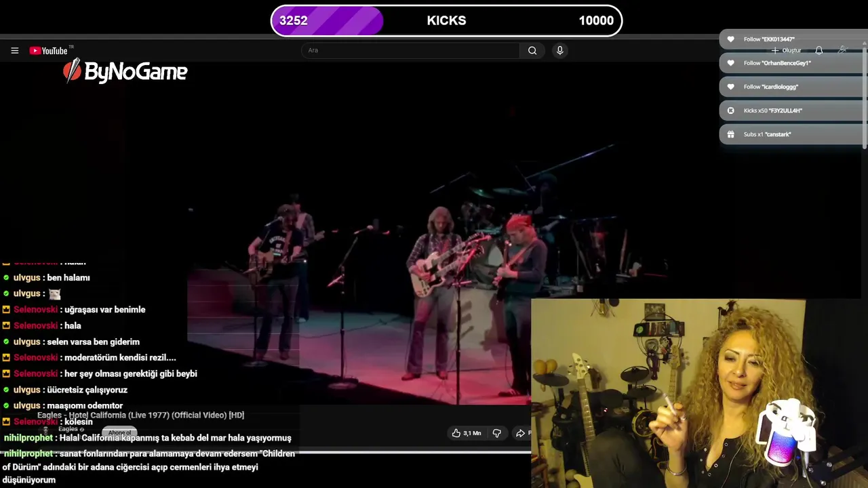Click the dislike thumbs-down icon
868x488 pixels.
(x=496, y=433)
